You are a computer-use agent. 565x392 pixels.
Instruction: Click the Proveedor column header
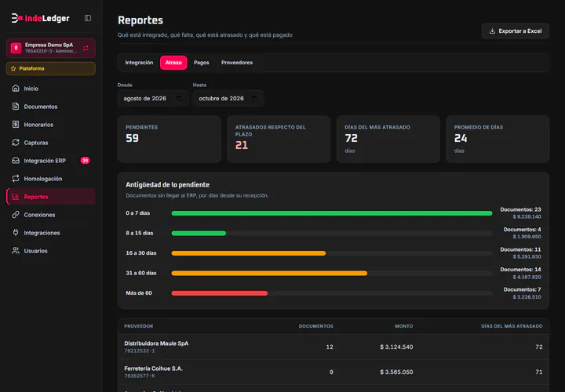[139, 326]
